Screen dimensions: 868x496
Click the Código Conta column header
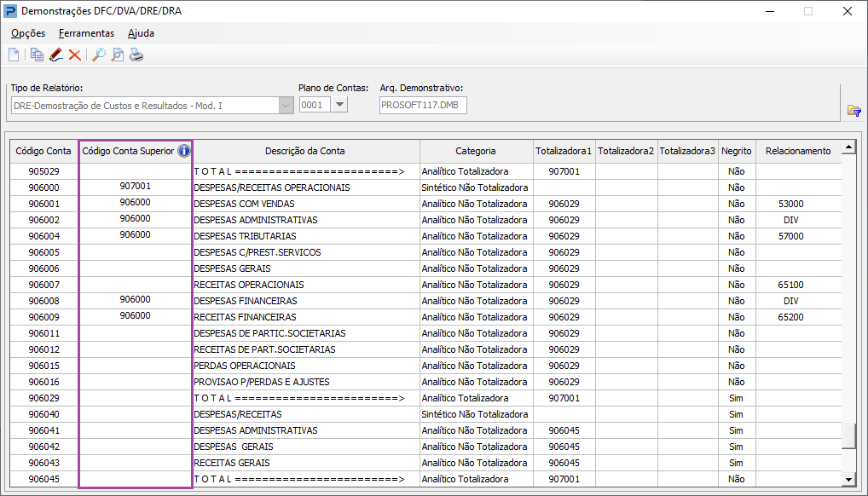(43, 151)
